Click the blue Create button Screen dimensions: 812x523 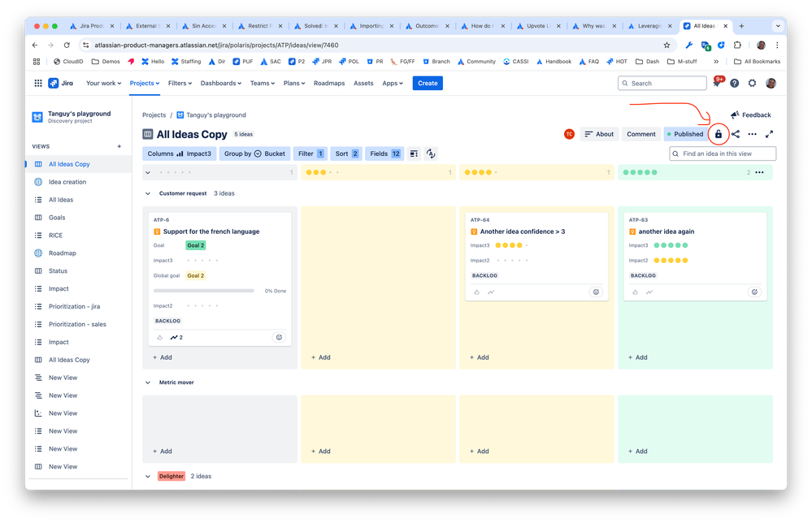point(428,84)
